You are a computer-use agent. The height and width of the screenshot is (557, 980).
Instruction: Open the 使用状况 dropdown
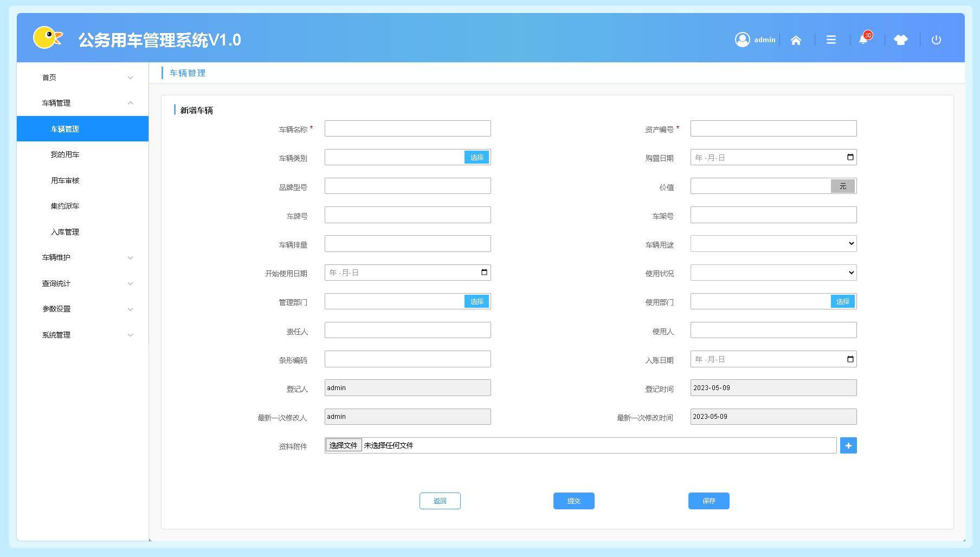[x=773, y=273]
